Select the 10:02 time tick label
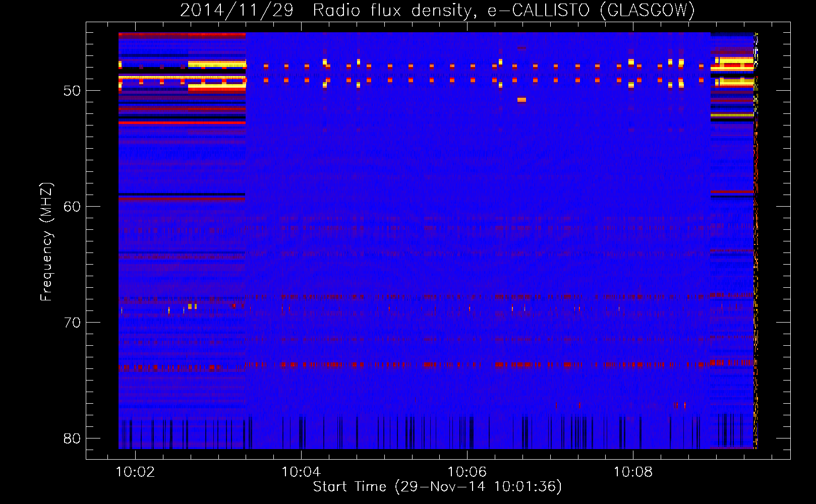 click(x=135, y=472)
